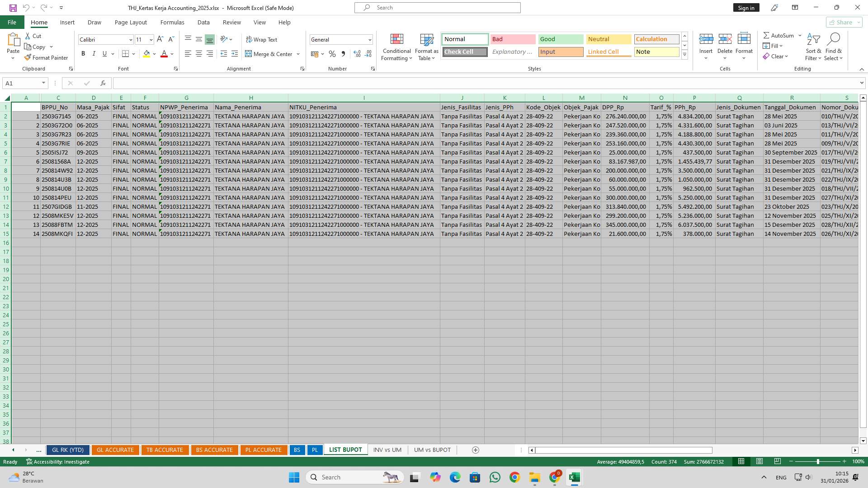This screenshot has width=868, height=488.
Task: Open the font name dropdown
Action: tap(131, 40)
